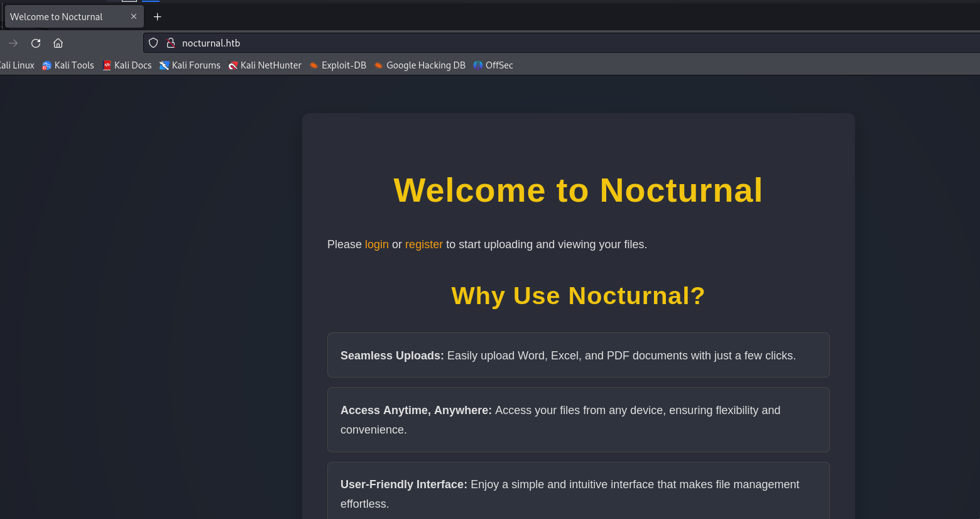The image size is (980, 519).
Task: Show site security info via padlock icon
Action: (170, 43)
